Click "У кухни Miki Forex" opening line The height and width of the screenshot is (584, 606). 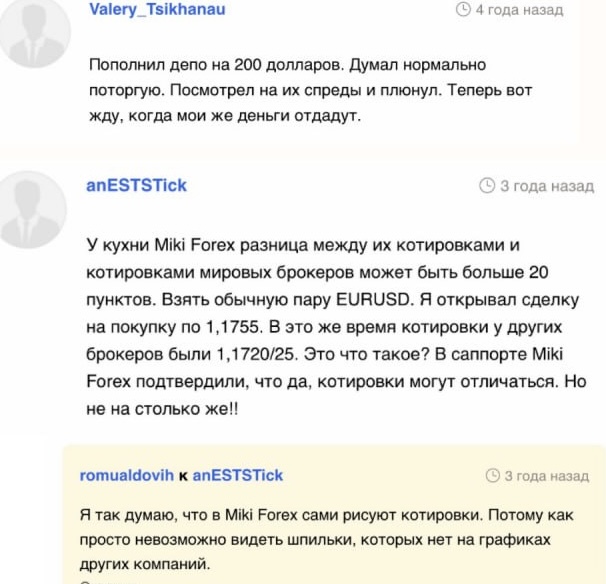(x=161, y=245)
